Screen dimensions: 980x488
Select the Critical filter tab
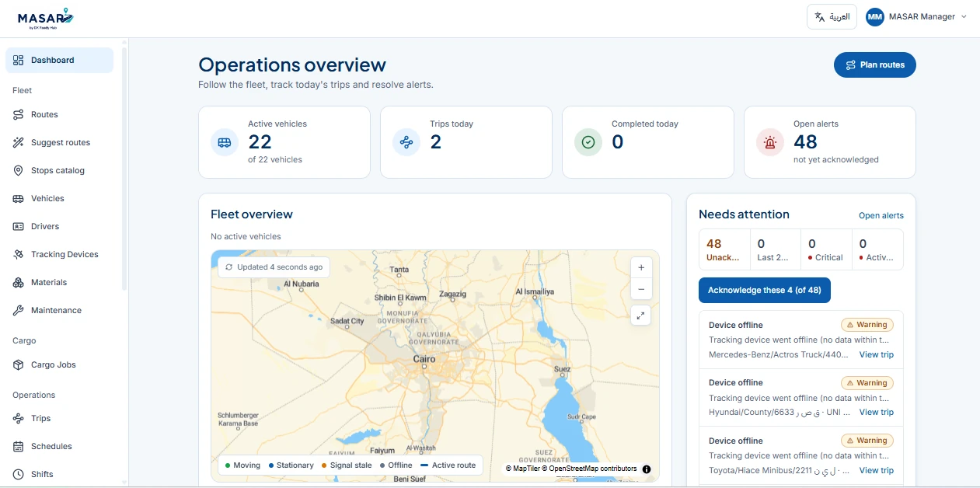point(826,250)
